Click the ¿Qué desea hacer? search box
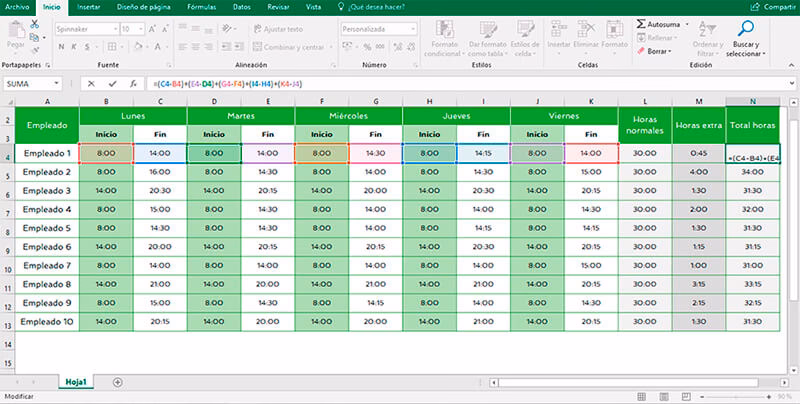 [x=371, y=7]
